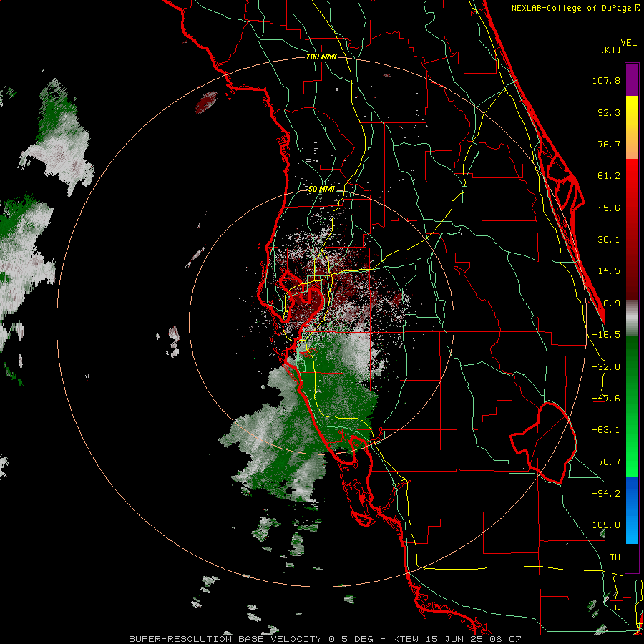This screenshot has height=644, width=644.
Task: Select the -78.7 scale value
Action: pyautogui.click(x=606, y=462)
